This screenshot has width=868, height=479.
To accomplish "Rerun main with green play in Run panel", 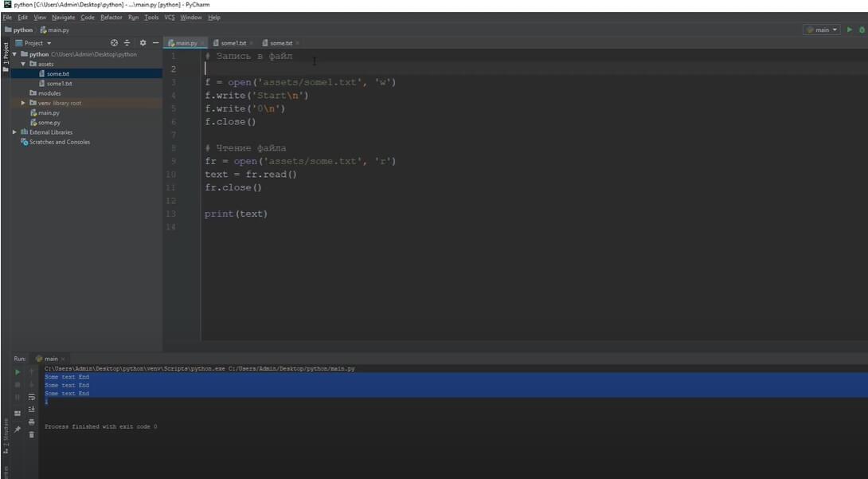I will (18, 372).
